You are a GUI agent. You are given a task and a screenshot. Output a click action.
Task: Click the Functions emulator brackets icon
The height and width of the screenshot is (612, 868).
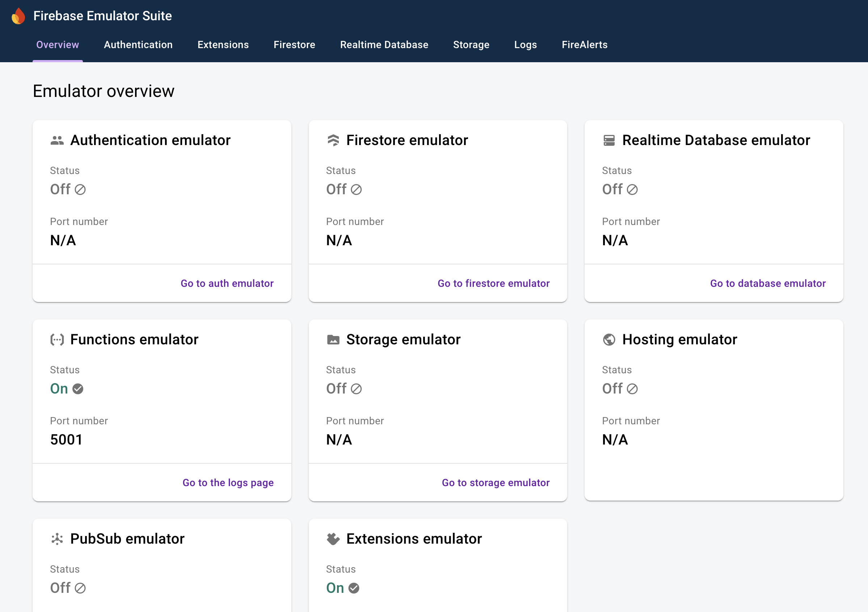(x=57, y=340)
